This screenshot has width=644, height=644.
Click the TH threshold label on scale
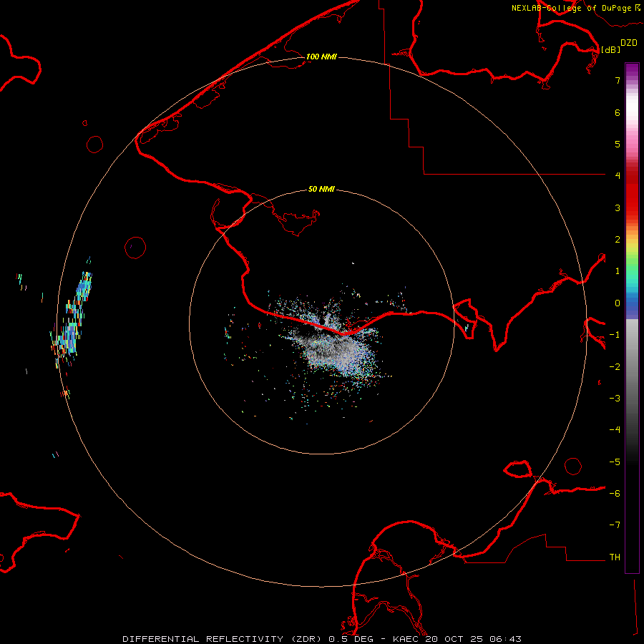[615, 557]
